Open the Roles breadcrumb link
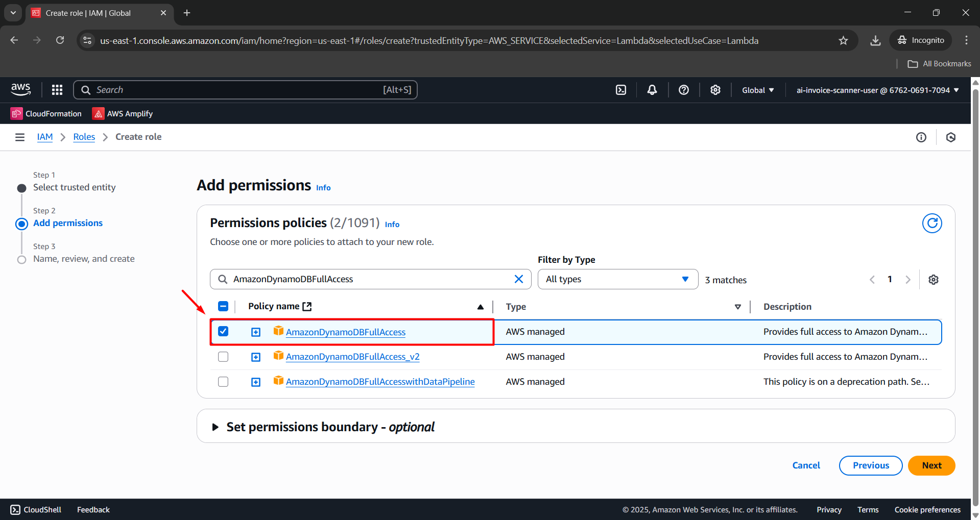The image size is (980, 520). click(x=84, y=137)
